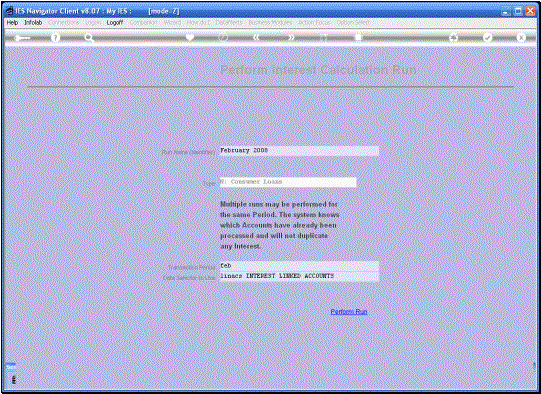
Task: Click the heart favorites icon
Action: pos(190,37)
